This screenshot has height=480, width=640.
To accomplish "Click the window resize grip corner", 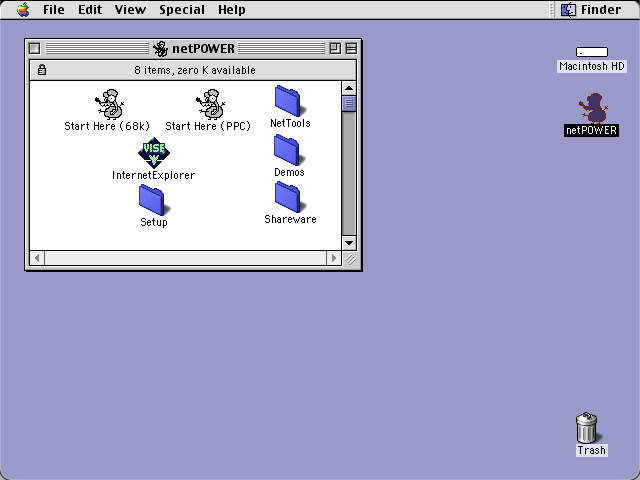I will 350,259.
